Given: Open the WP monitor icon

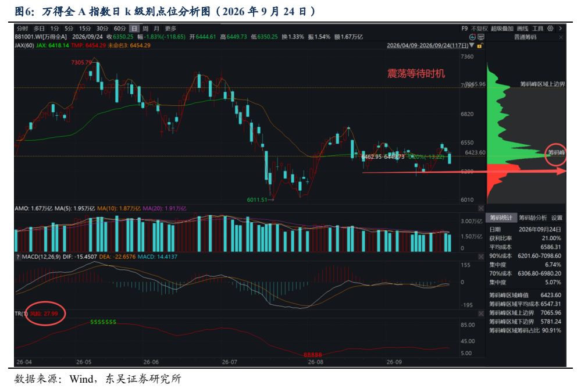Looking at the screenshot, I should pyautogui.click(x=481, y=37).
